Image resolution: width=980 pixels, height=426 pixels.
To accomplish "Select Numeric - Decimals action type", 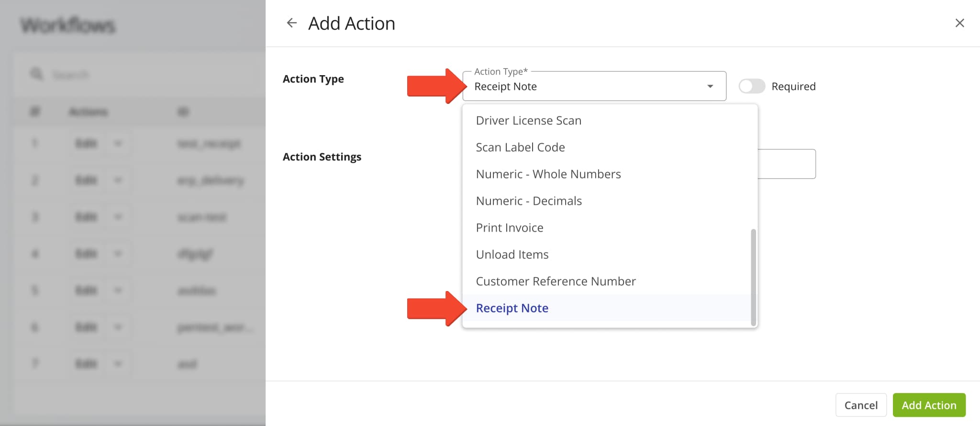I will click(x=528, y=201).
